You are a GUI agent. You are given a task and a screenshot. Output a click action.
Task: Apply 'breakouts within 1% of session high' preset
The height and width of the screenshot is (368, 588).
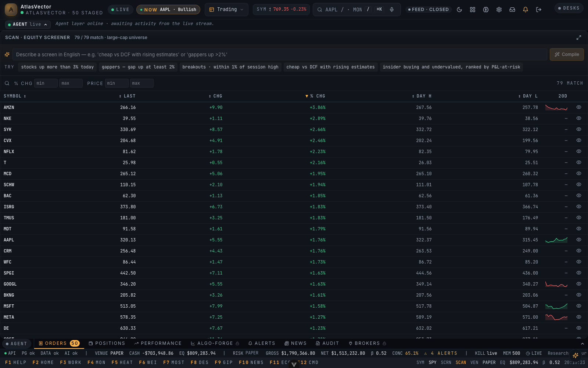tap(230, 67)
